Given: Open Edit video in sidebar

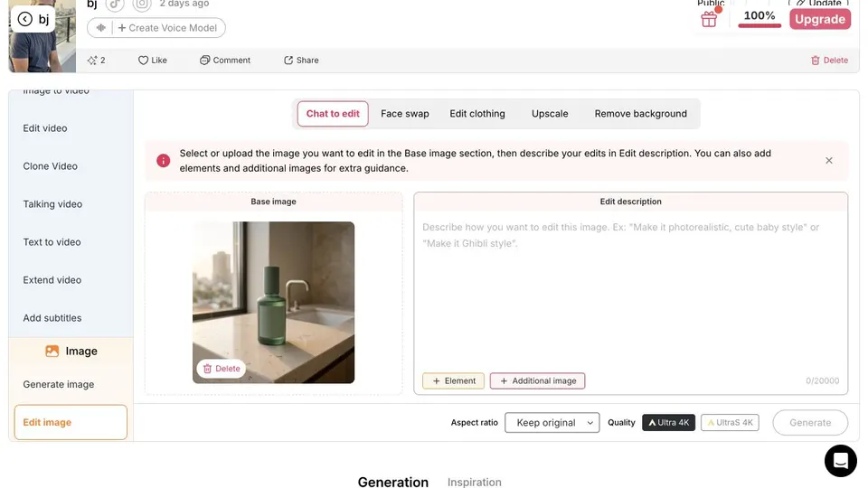Looking at the screenshot, I should coord(71,127).
